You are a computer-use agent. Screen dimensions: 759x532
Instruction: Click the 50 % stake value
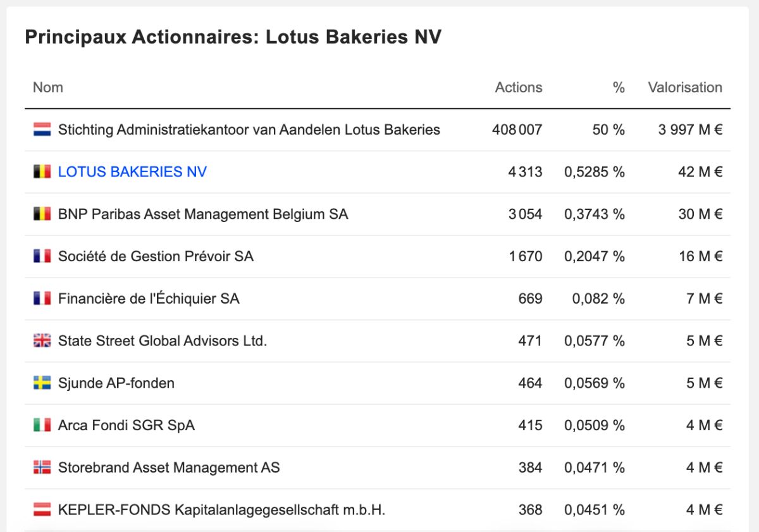coord(608,130)
